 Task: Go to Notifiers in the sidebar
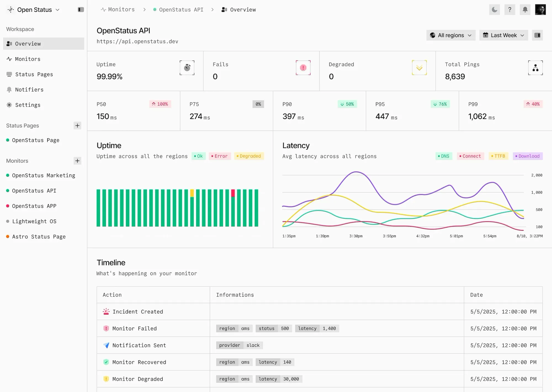[x=29, y=90]
